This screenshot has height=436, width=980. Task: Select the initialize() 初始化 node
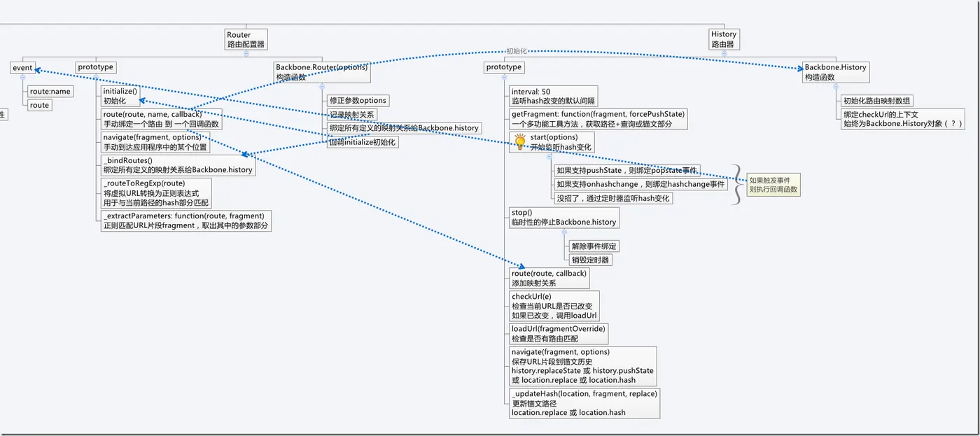[120, 96]
